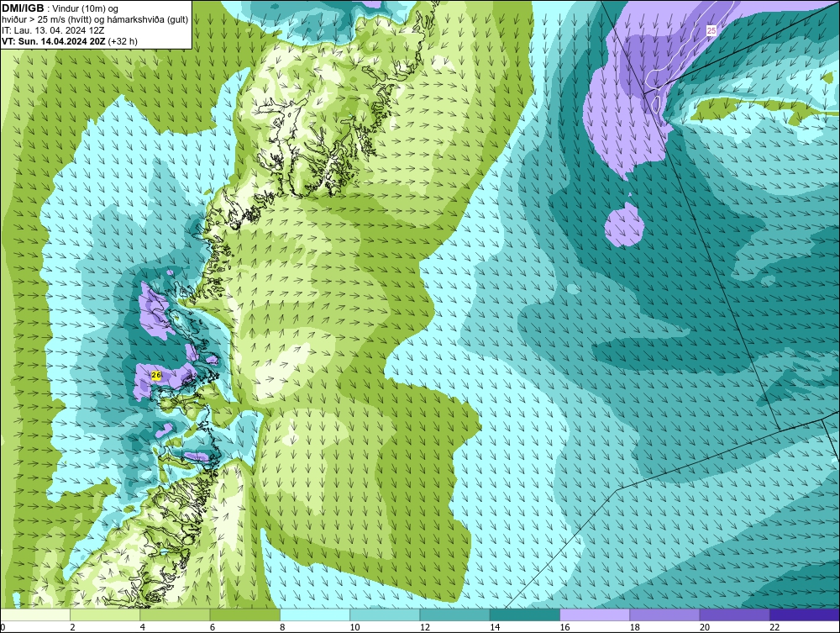840x633 pixels.
Task: Click the legend scale value 14
Action: coord(495,627)
